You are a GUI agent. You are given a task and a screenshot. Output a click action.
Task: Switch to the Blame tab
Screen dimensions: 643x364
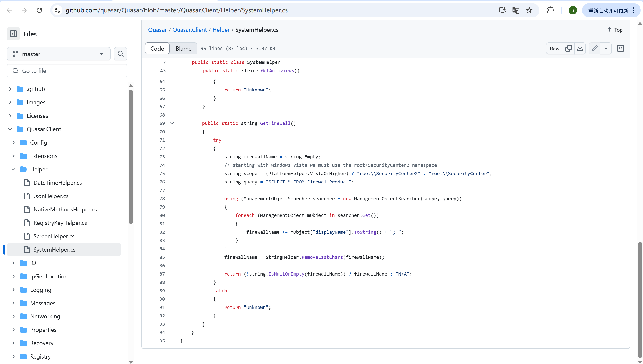(183, 48)
